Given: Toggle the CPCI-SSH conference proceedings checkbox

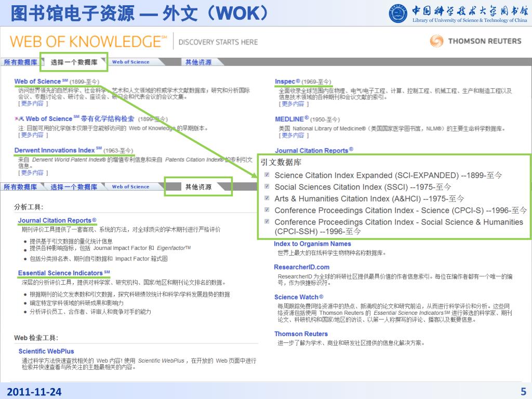Looking at the screenshot, I should [x=267, y=221].
